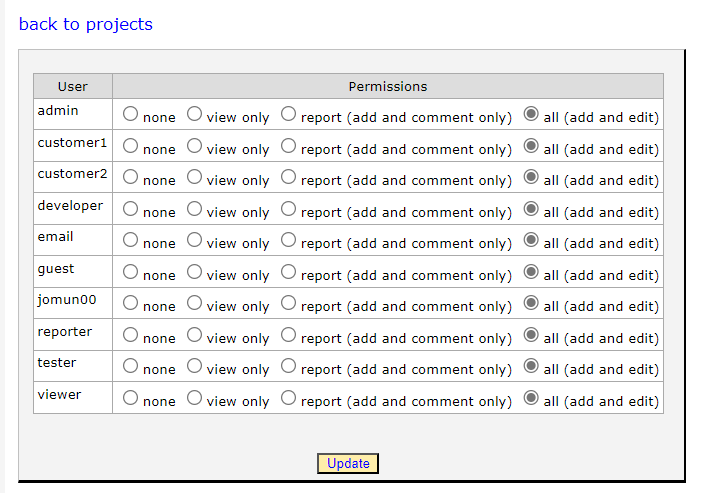Click the guest user name cell
Viewport: 703px width, 498px height.
pyautogui.click(x=73, y=272)
